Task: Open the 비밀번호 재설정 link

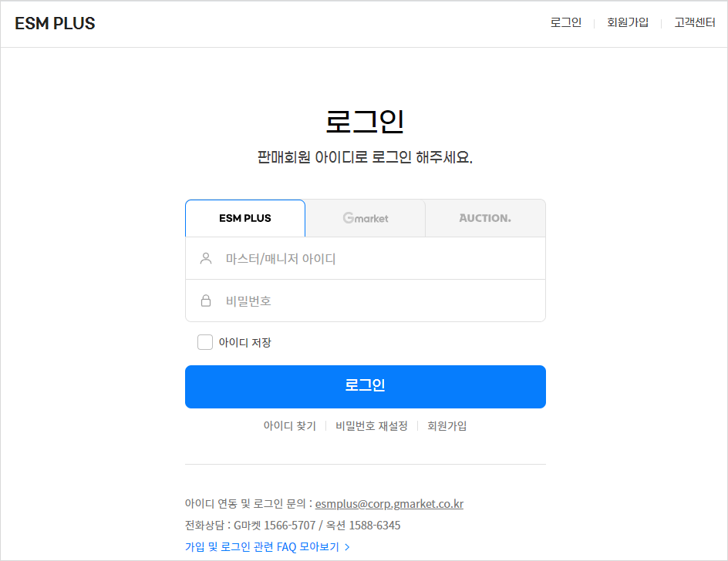Action: pyautogui.click(x=372, y=425)
